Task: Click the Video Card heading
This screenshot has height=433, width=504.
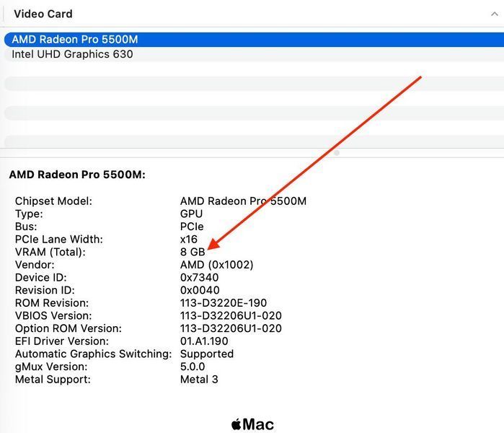Action: coord(43,14)
